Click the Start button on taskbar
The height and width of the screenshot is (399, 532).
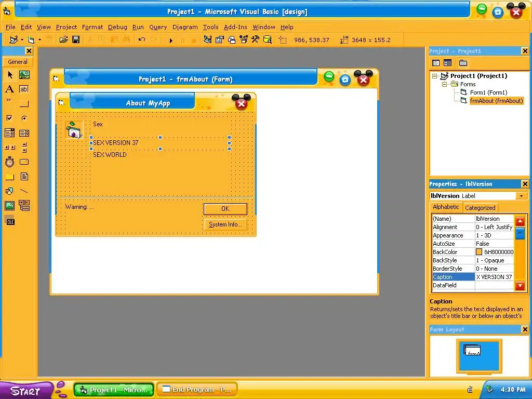(x=25, y=391)
